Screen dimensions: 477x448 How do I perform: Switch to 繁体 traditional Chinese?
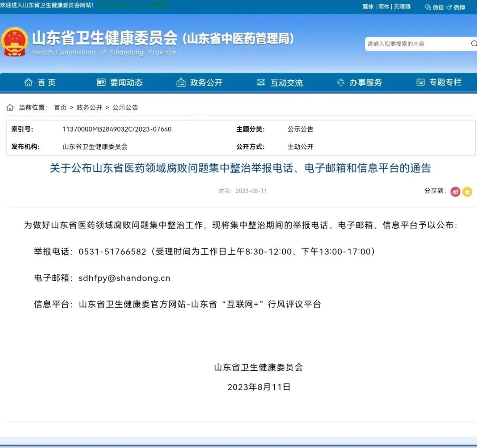coord(368,7)
